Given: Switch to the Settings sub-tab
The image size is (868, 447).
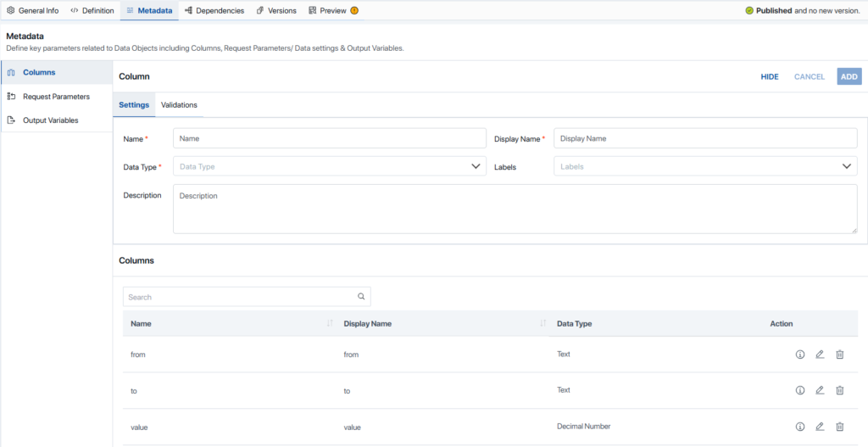Looking at the screenshot, I should 134,104.
